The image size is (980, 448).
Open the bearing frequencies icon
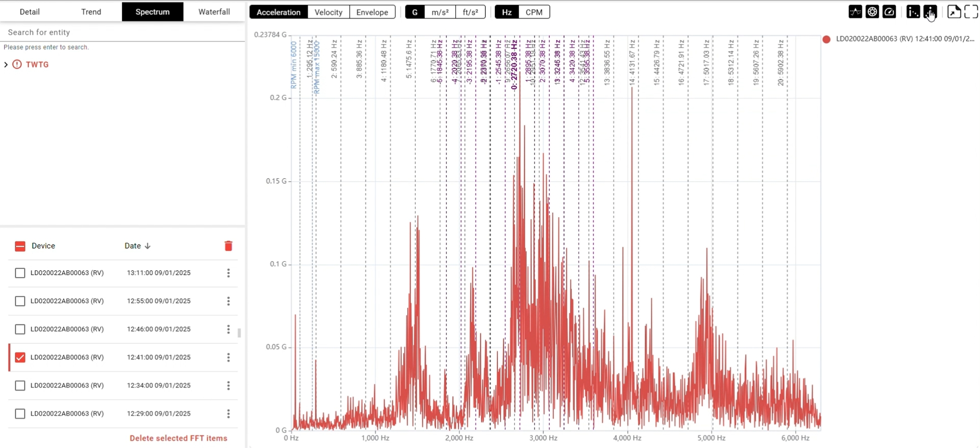coord(872,12)
